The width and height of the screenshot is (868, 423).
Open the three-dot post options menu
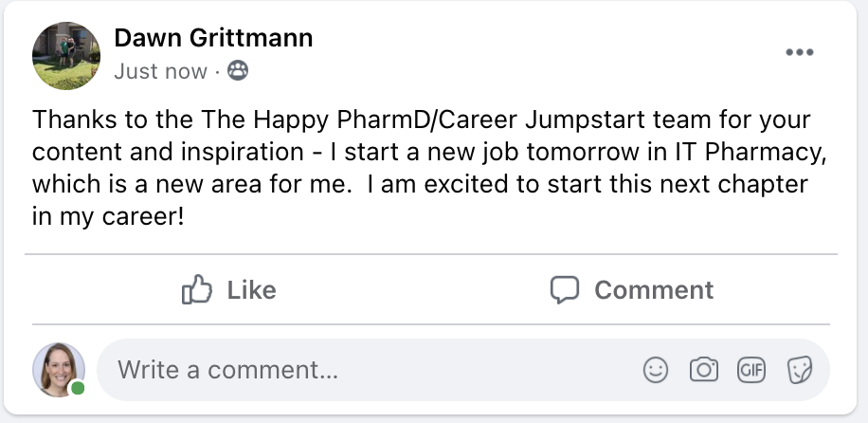800,52
